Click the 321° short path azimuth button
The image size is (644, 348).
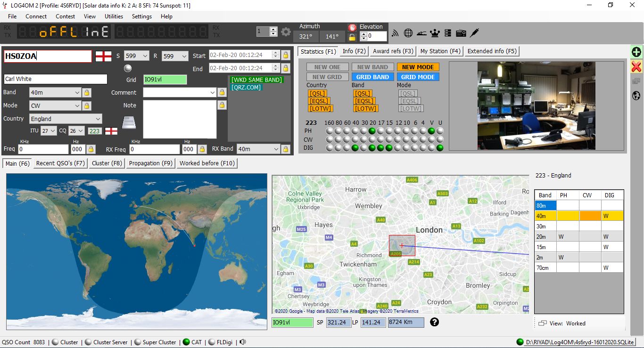305,37
